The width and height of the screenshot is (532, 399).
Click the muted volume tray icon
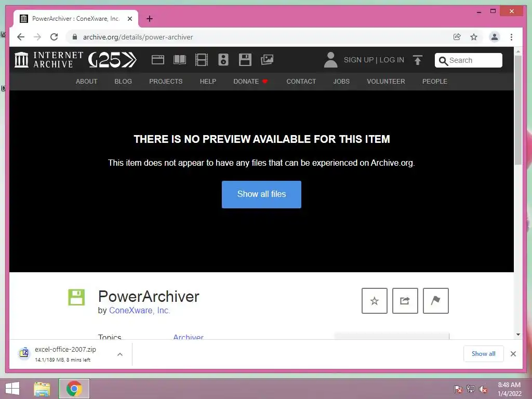coord(483,389)
